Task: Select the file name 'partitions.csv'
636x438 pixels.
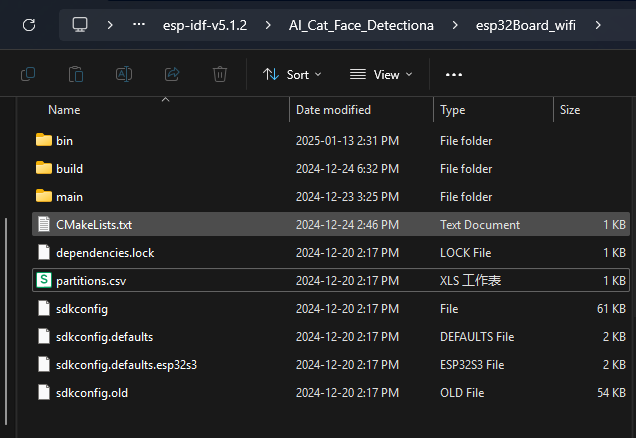Action: (x=91, y=281)
